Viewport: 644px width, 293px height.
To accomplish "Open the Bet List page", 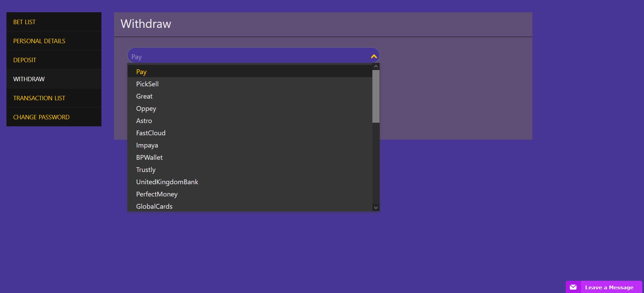I will click(x=54, y=22).
